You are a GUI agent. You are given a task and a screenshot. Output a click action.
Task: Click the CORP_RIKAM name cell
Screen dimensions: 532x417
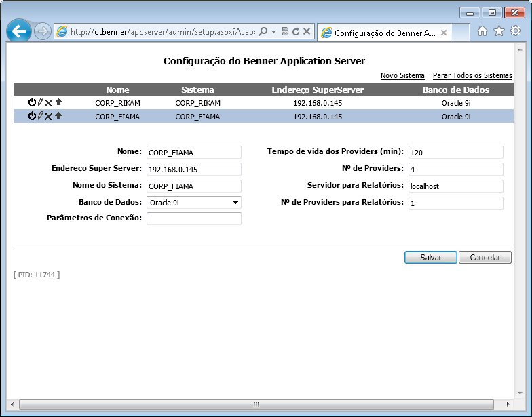(117, 103)
